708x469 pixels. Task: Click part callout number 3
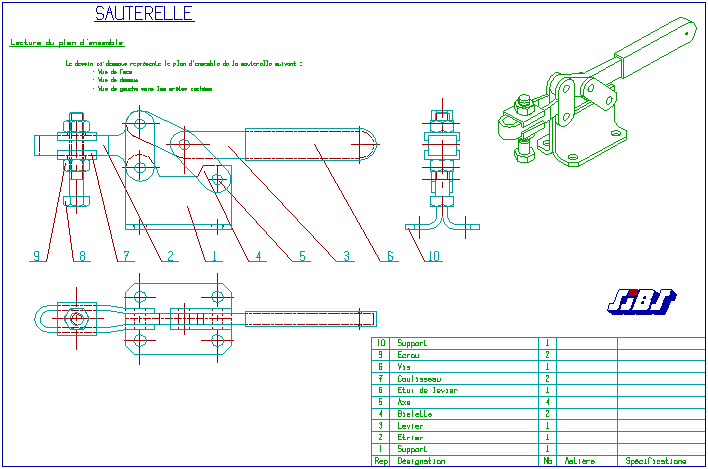[347, 257]
